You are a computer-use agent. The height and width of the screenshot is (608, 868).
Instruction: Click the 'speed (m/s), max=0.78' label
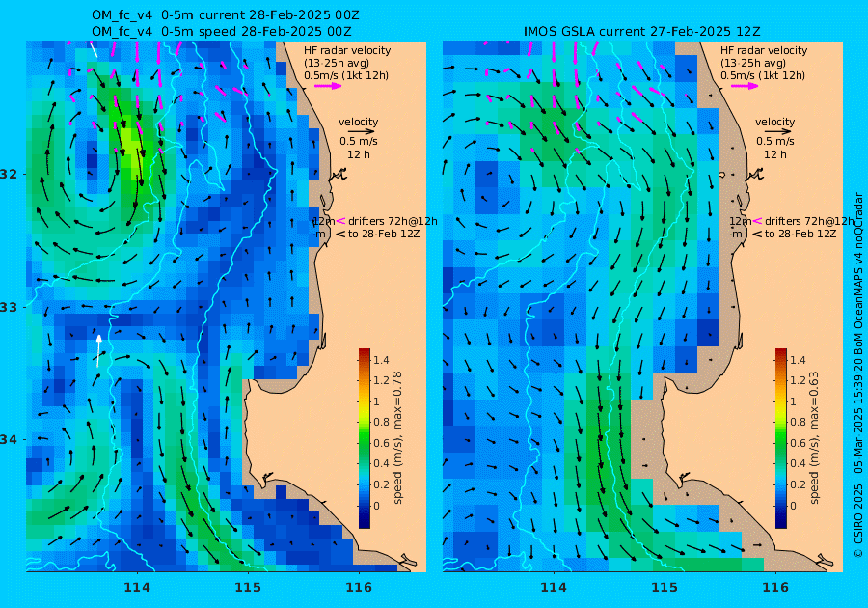397,437
